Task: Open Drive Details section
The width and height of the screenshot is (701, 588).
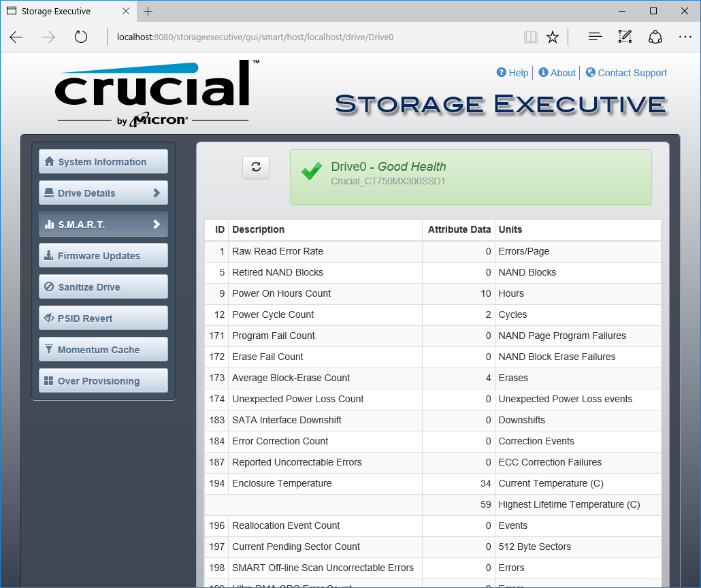Action: coord(103,193)
